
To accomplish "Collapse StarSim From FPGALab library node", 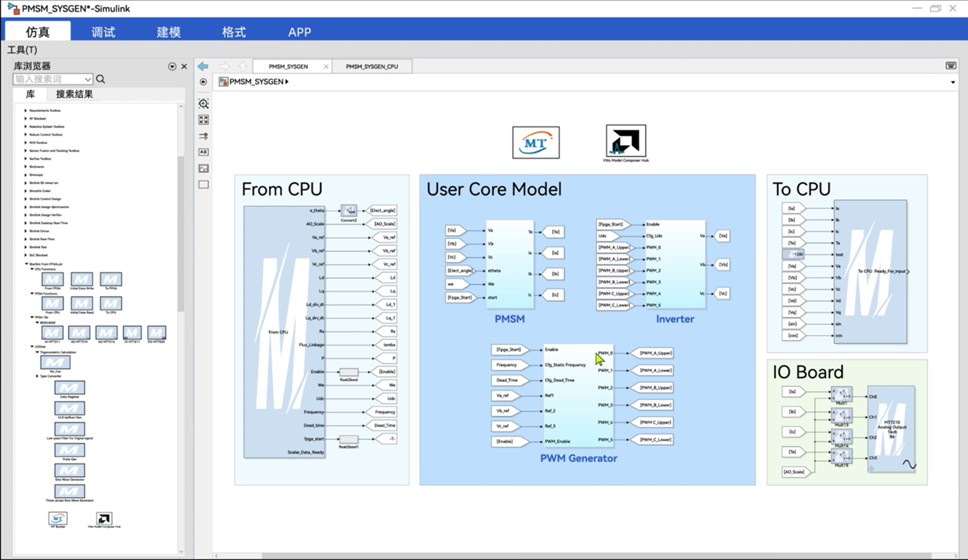I will (26, 263).
